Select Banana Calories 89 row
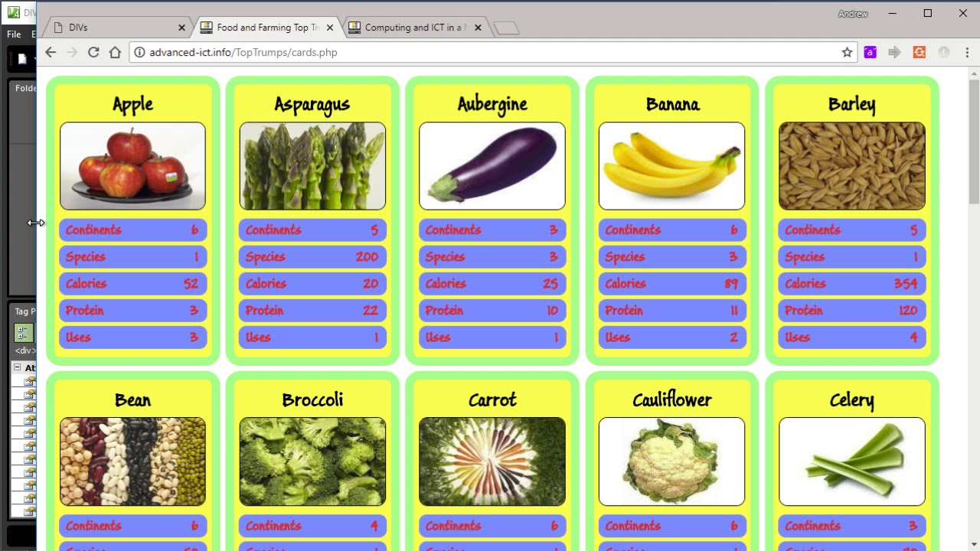The height and width of the screenshot is (551, 980). coord(671,284)
